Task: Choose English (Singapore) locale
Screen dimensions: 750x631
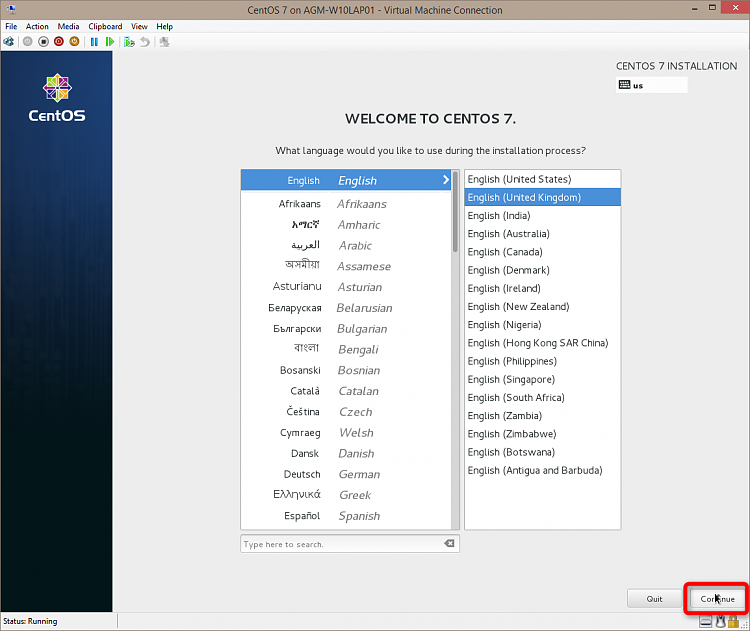Action: 542,379
